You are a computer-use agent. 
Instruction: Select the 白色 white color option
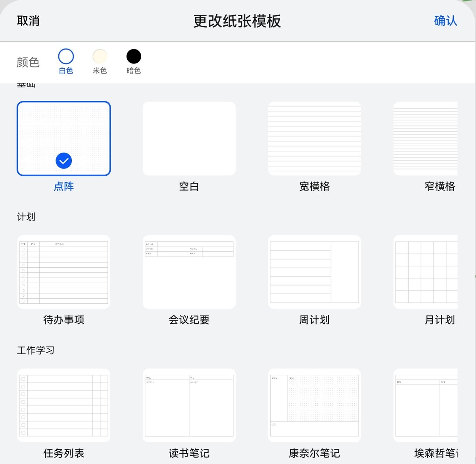coord(65,57)
